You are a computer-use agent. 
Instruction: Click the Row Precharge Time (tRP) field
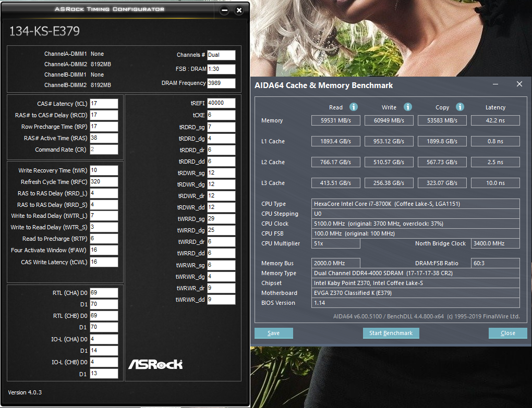pos(104,127)
